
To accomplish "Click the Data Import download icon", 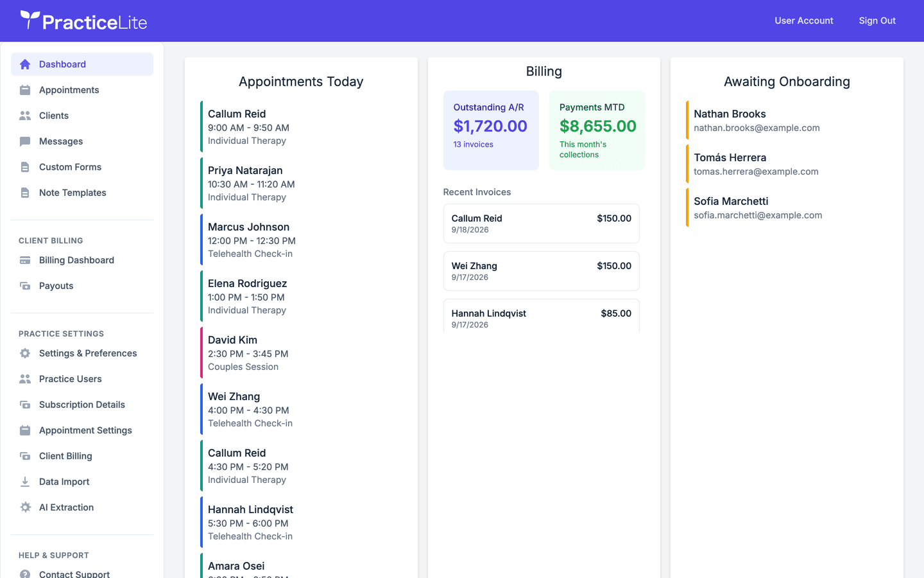I will pos(25,482).
